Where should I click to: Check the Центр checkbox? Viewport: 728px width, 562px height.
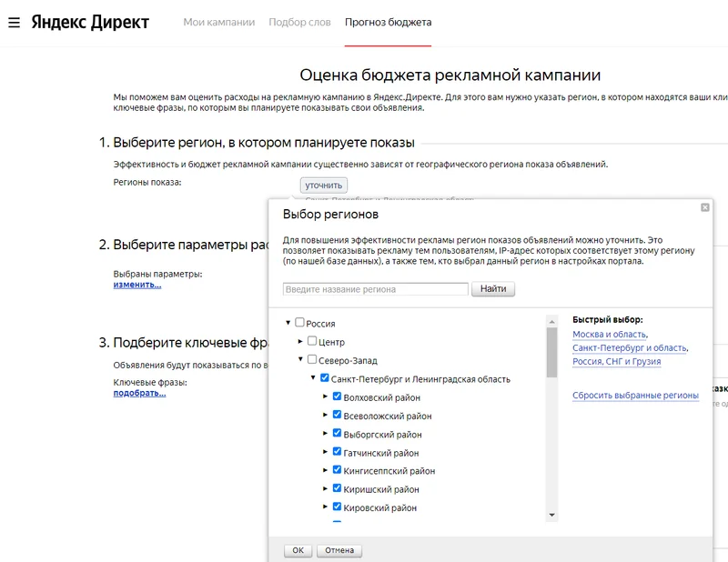(x=312, y=341)
